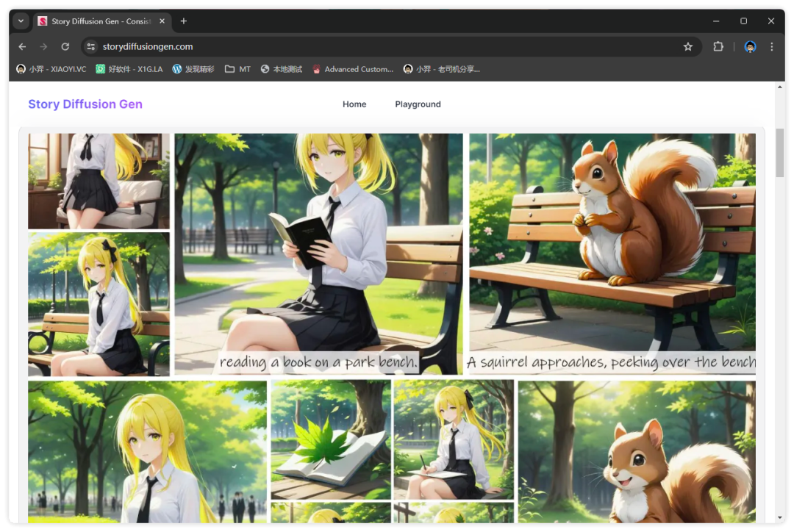Open the MT bookmarks folder
Image resolution: width=794 pixels, height=532 pixels.
coord(237,69)
